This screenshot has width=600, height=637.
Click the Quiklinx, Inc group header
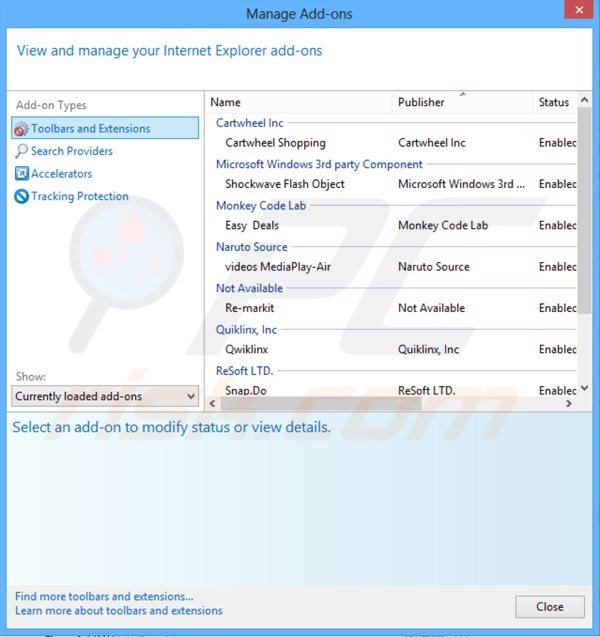point(246,329)
